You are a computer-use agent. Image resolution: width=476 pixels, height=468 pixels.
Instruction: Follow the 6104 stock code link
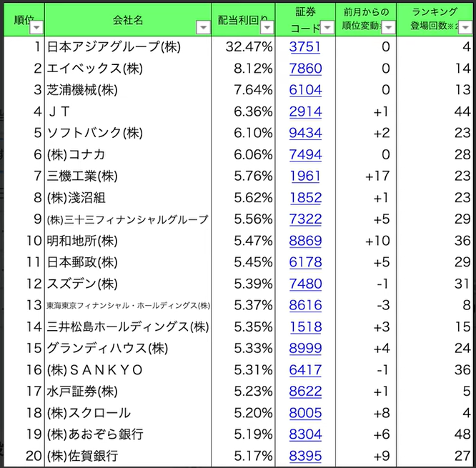(x=305, y=90)
